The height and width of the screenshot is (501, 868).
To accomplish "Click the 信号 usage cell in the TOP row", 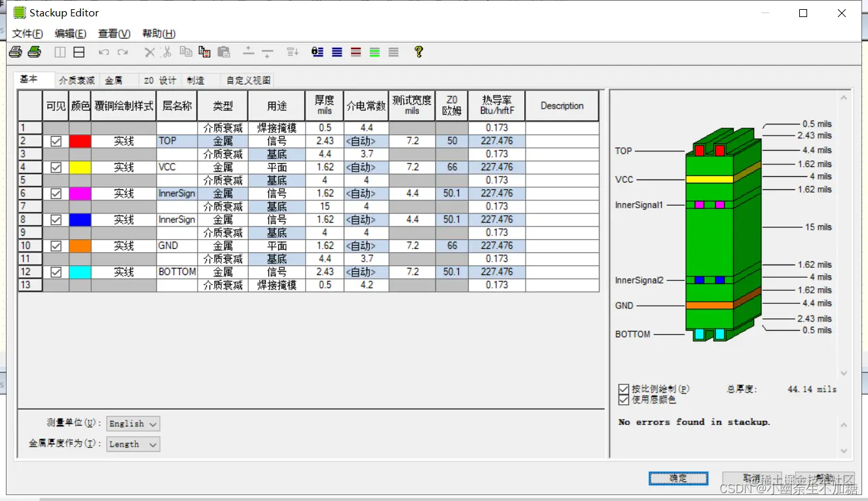I will (276, 141).
